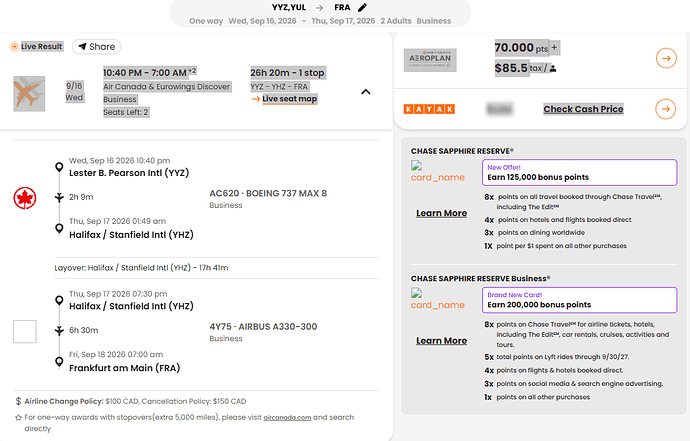Click the Earn 200,000 bonus points offer
This screenshot has width=690, height=441.
tap(579, 298)
